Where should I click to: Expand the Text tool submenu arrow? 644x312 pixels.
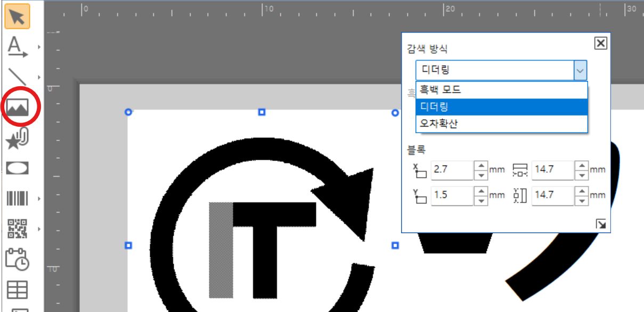pos(39,47)
